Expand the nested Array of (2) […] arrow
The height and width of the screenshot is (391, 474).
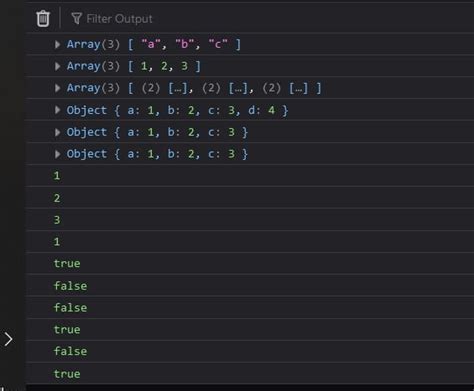pos(57,88)
